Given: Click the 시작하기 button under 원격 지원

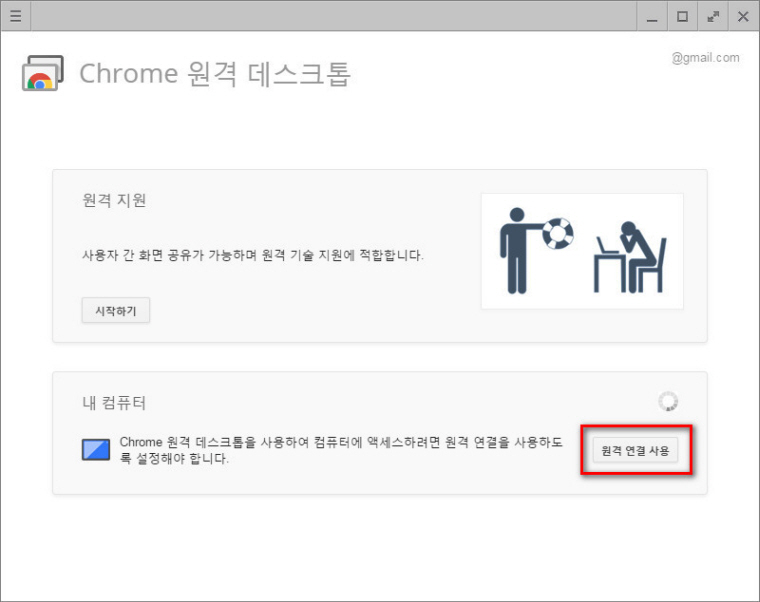Looking at the screenshot, I should point(115,311).
